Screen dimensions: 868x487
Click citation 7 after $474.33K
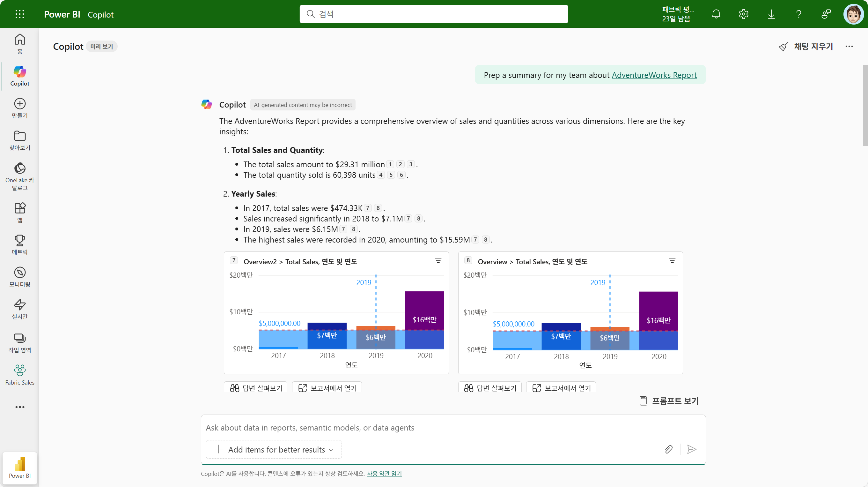coord(368,208)
